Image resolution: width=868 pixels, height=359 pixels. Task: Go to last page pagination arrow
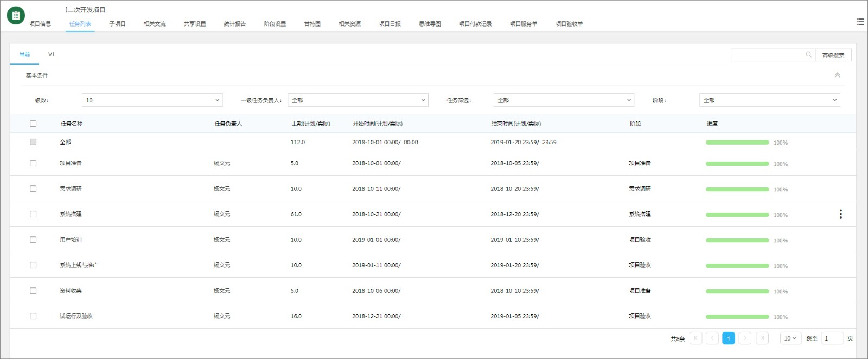pyautogui.click(x=762, y=338)
